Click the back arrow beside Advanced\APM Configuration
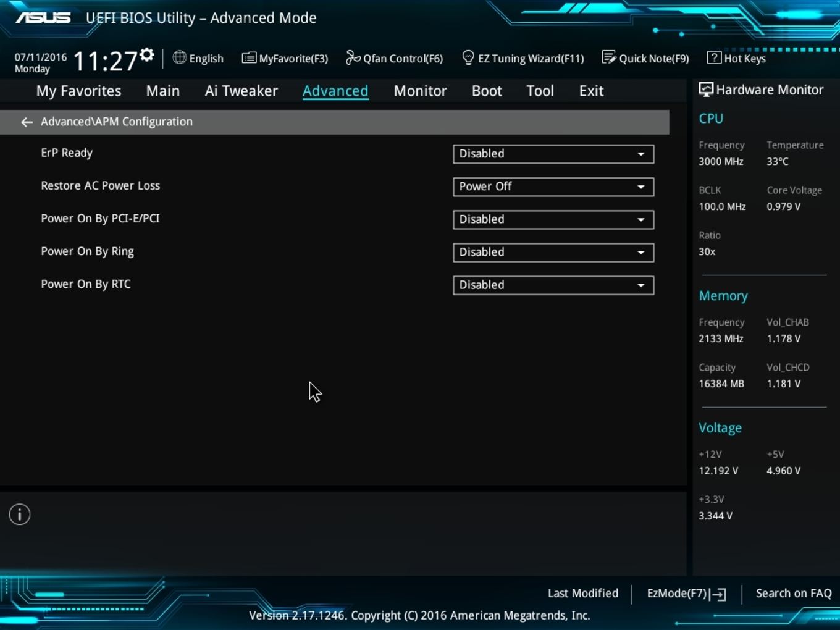Image resolution: width=840 pixels, height=630 pixels. pos(27,122)
